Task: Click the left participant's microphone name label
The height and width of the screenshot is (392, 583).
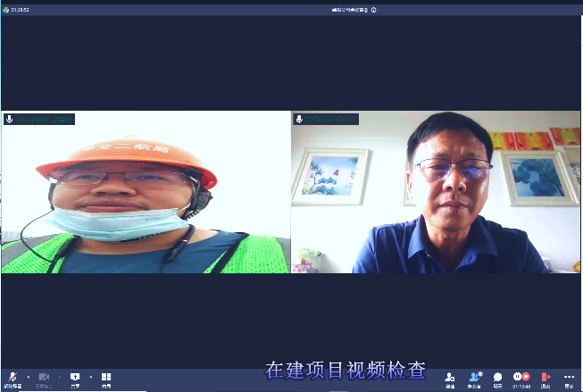Action: [x=39, y=119]
